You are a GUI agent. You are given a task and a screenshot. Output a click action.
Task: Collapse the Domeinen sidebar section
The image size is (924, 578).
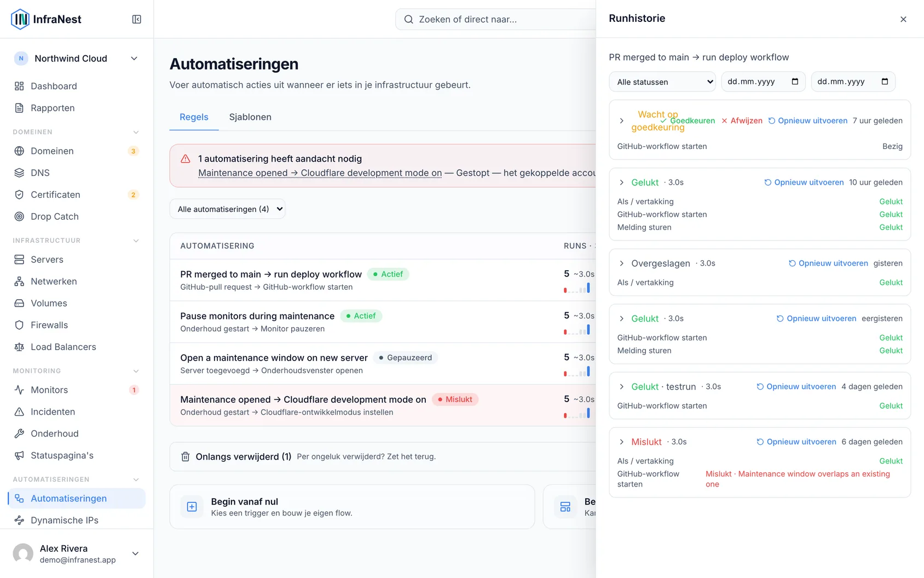(x=136, y=132)
